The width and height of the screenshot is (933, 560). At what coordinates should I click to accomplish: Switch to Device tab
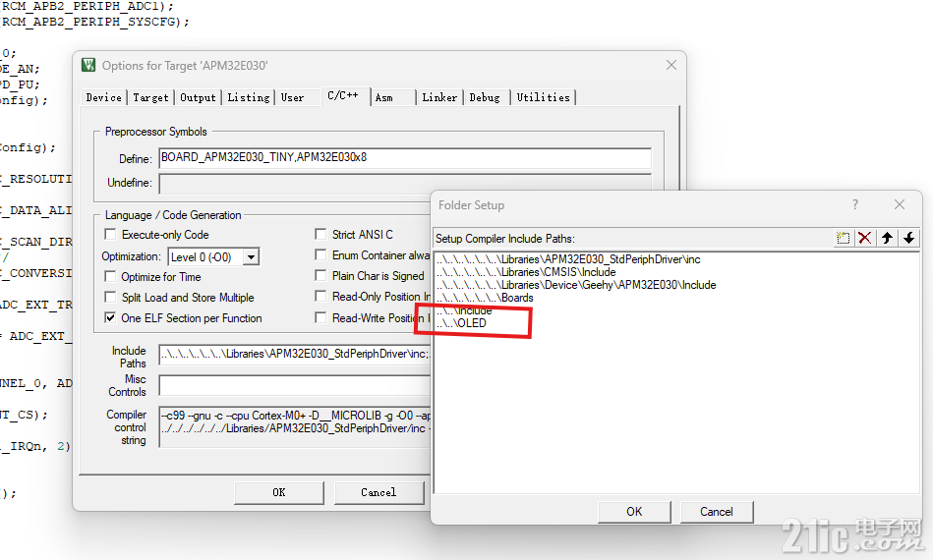tap(103, 97)
